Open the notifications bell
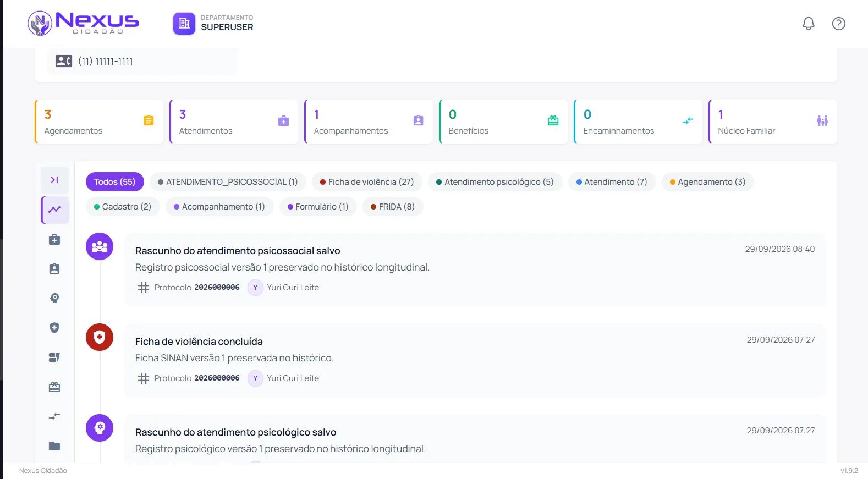This screenshot has width=868, height=479. (808, 24)
